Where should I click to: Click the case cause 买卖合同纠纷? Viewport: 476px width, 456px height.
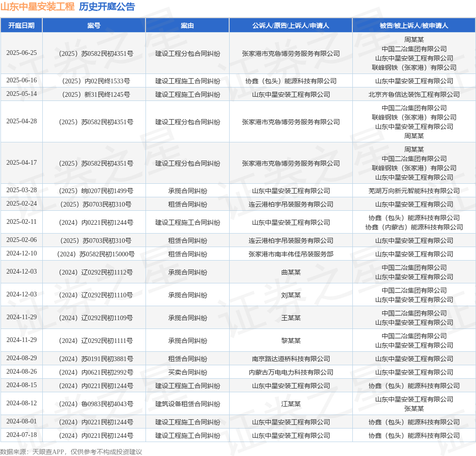click(x=188, y=372)
